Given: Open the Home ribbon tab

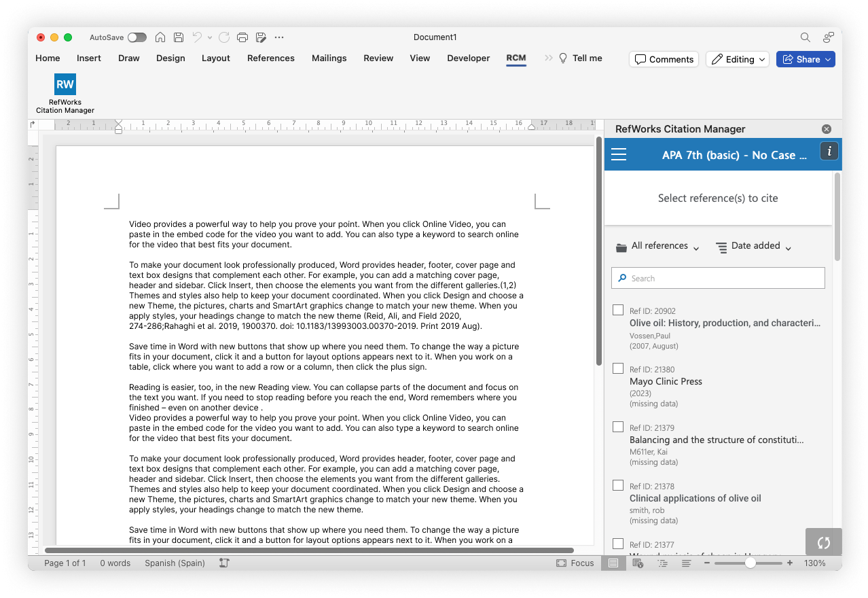Looking at the screenshot, I should (x=48, y=58).
